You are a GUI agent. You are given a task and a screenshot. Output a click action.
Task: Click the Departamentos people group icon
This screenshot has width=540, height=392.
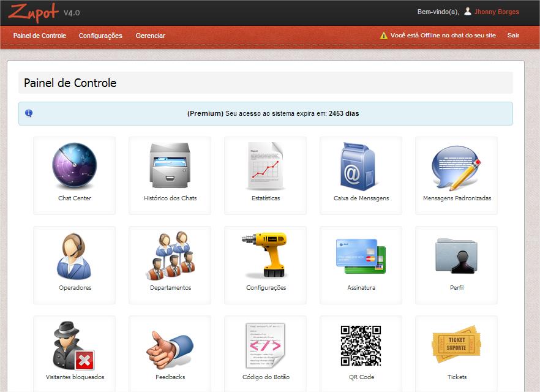coord(170,257)
